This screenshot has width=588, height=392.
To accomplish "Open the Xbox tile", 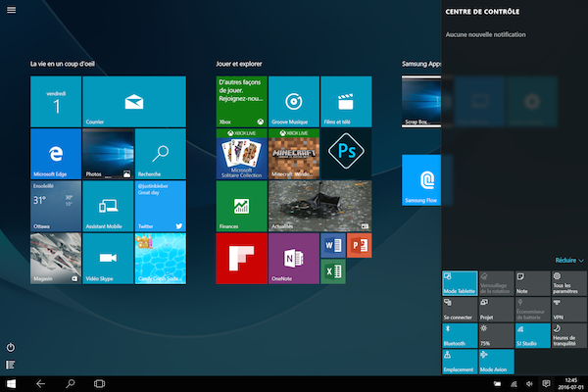I will (x=241, y=101).
